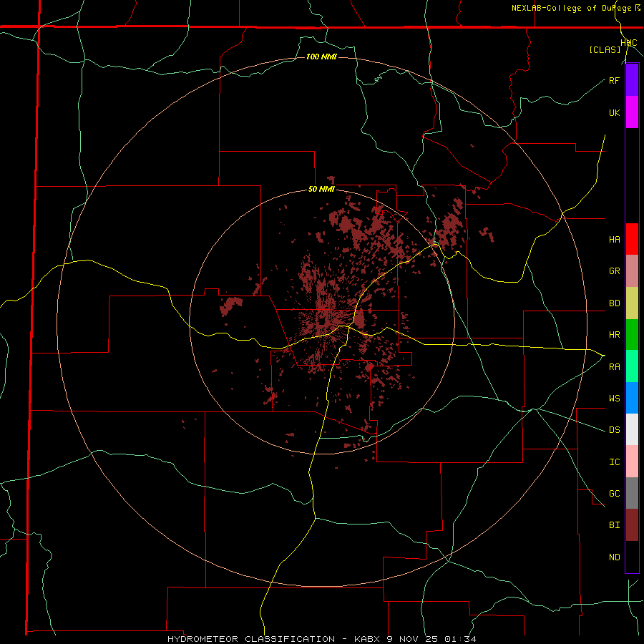Click the BI dark red swatch
Image resolution: width=644 pixels, height=644 pixels.
point(632,525)
